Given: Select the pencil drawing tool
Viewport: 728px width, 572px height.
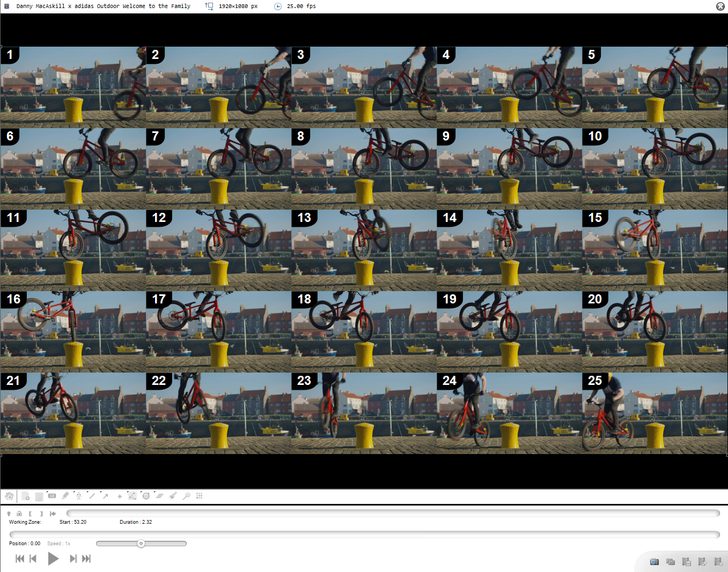Looking at the screenshot, I should 65,496.
